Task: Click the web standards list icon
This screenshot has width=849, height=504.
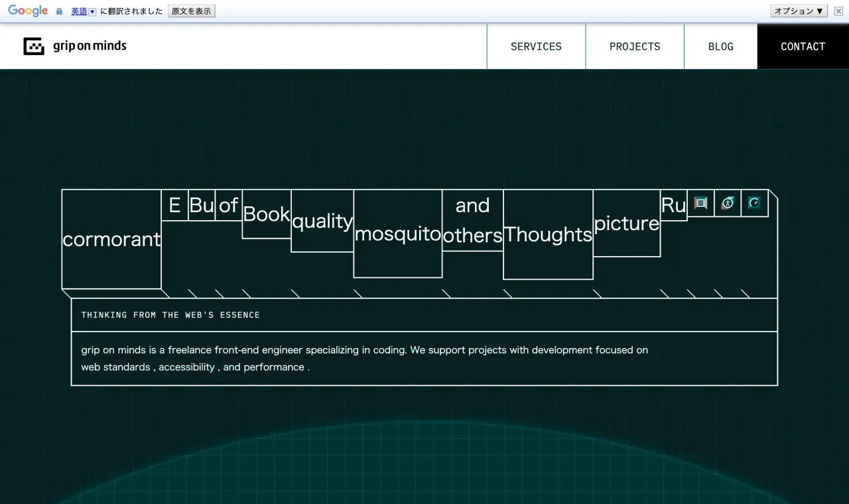Action: pyautogui.click(x=700, y=203)
